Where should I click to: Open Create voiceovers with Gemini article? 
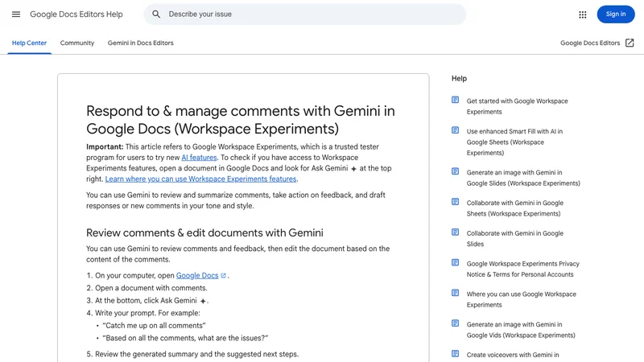point(513,355)
